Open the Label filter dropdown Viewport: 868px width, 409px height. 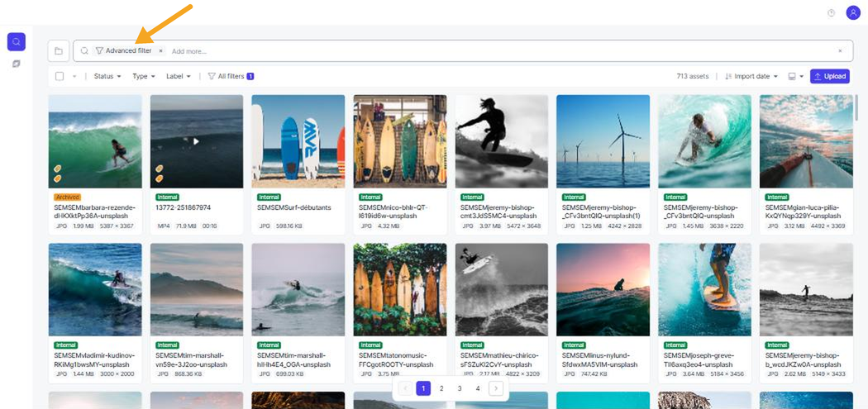(x=179, y=76)
